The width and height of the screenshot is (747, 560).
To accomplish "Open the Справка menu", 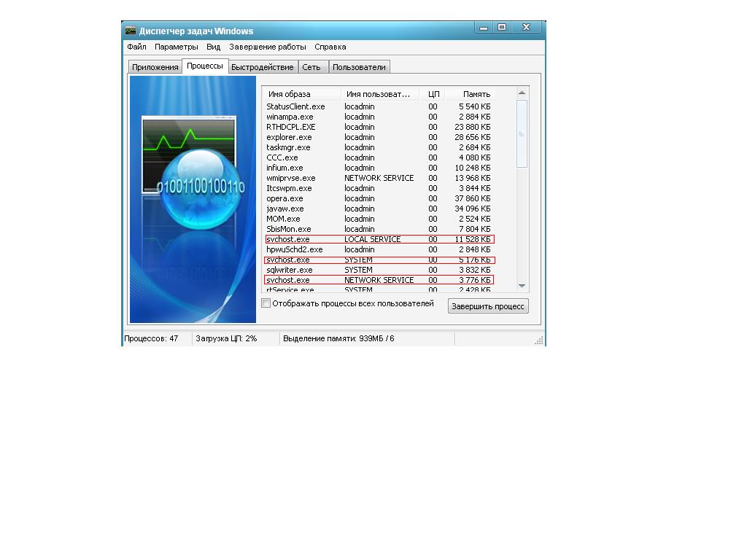I will pyautogui.click(x=330, y=47).
